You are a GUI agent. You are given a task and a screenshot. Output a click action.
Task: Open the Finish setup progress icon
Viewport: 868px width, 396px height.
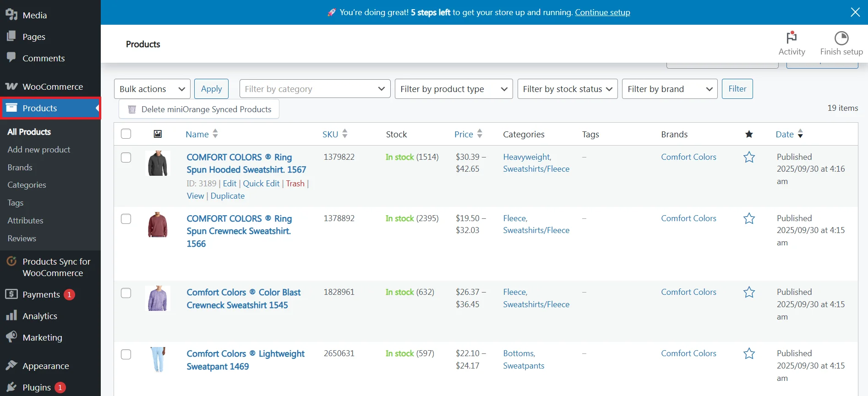point(841,38)
